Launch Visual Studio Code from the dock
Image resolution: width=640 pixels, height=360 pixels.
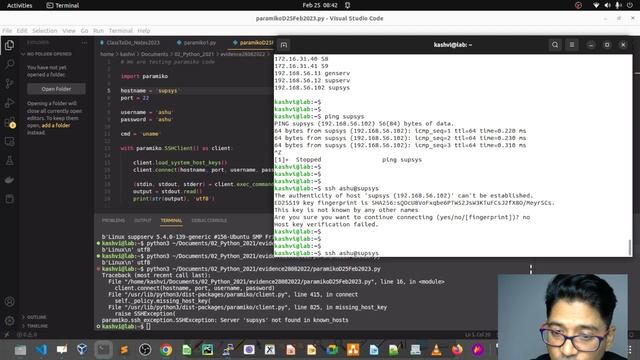click(x=41, y=350)
